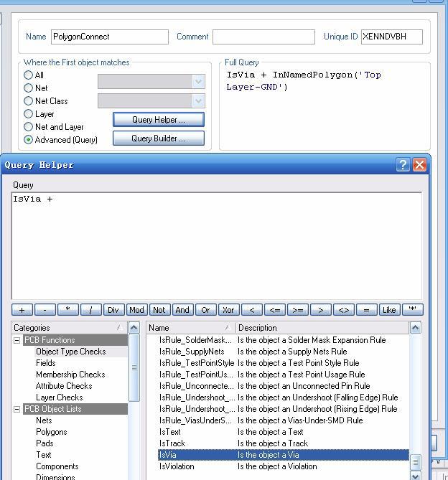Select Layer Checks category
The width and height of the screenshot is (448, 480).
60,397
